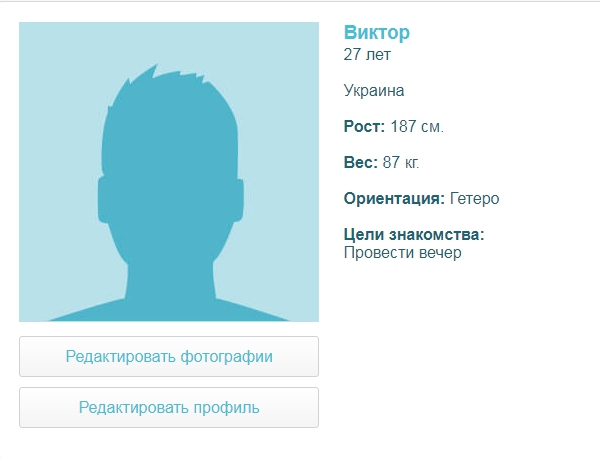The image size is (600, 458).
Task: Select the Рост label
Action: [364, 126]
